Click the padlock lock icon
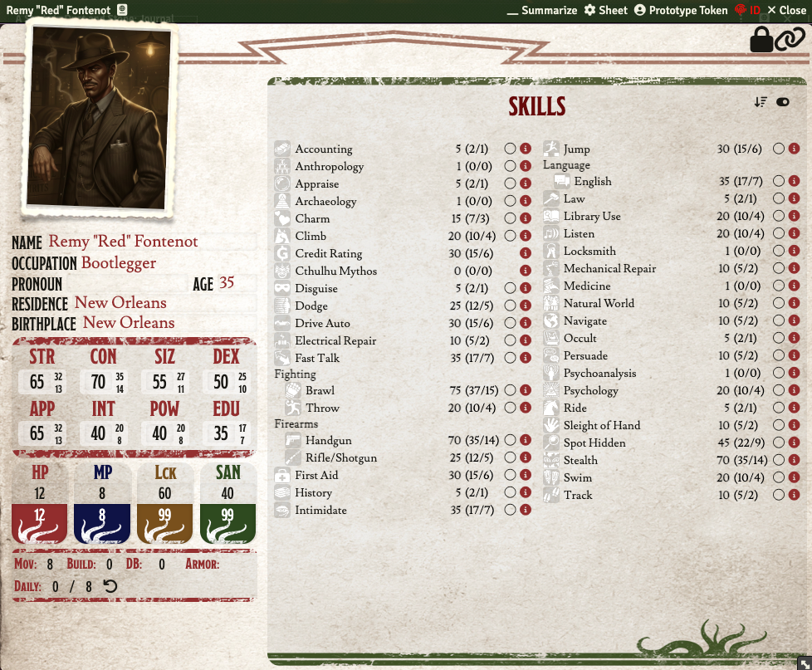 [761, 39]
